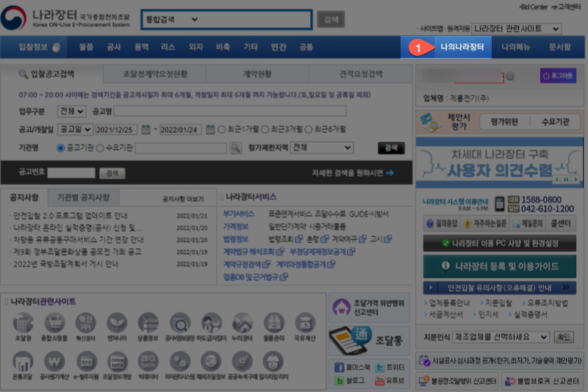Open the 공고일 dropdown
This screenshot has height=392, width=588.
76,129
